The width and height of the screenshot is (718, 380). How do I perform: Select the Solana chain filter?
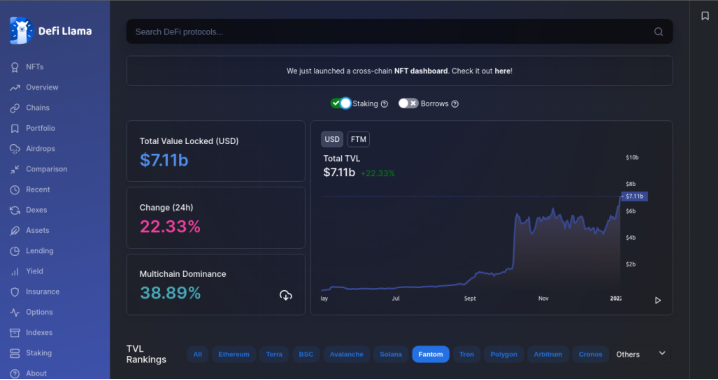tap(391, 354)
